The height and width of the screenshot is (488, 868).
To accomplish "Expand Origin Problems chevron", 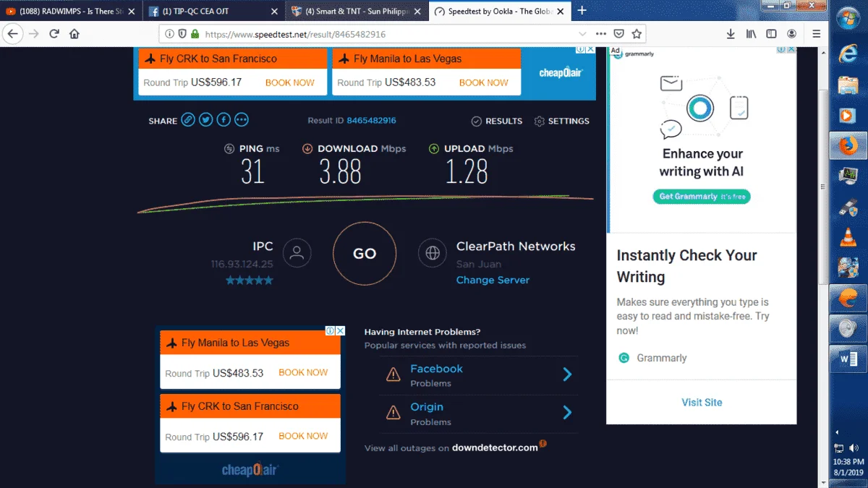I will (567, 412).
